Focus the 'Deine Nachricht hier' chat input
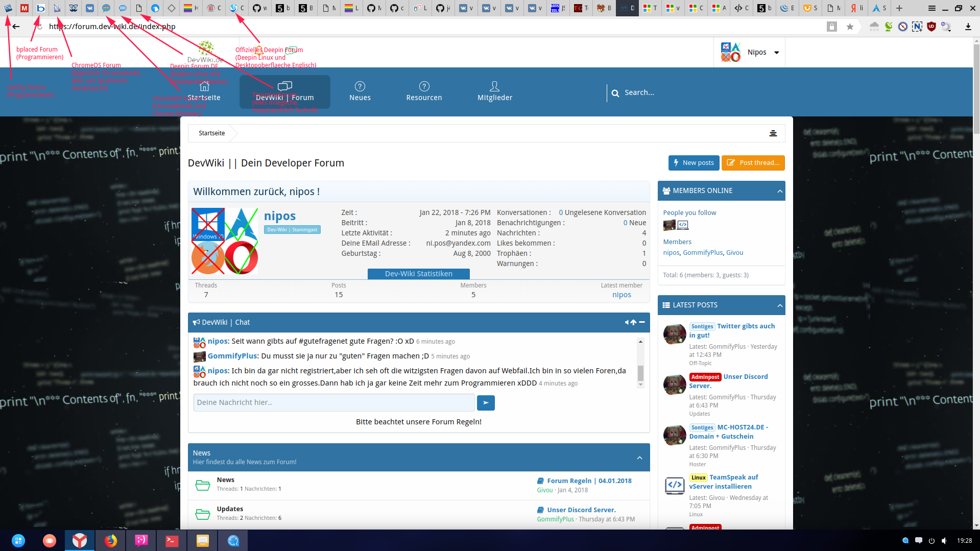The image size is (980, 551). point(334,402)
